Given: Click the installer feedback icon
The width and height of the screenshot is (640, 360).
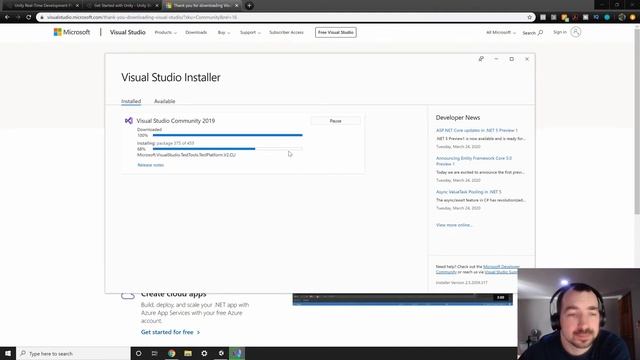Looking at the screenshot, I should point(481,59).
